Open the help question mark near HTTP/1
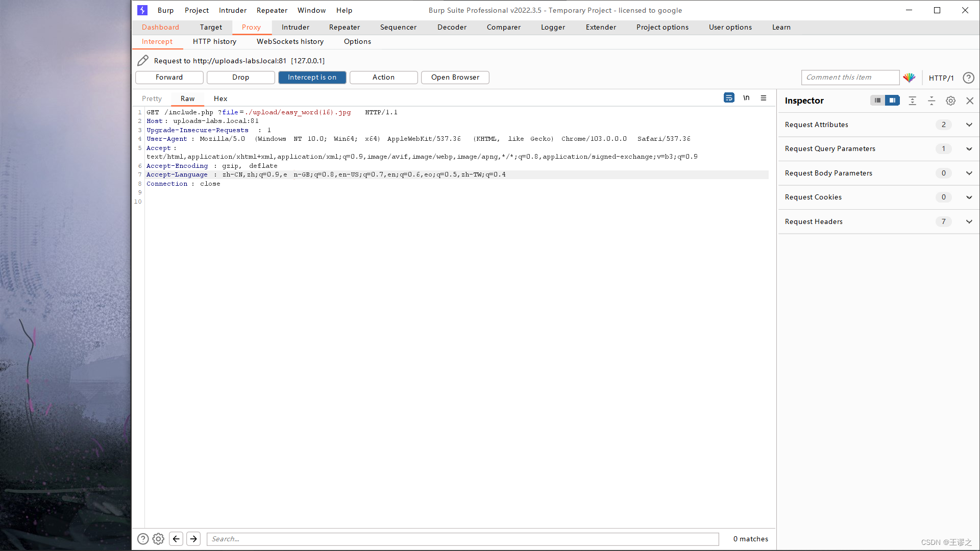 tap(968, 78)
